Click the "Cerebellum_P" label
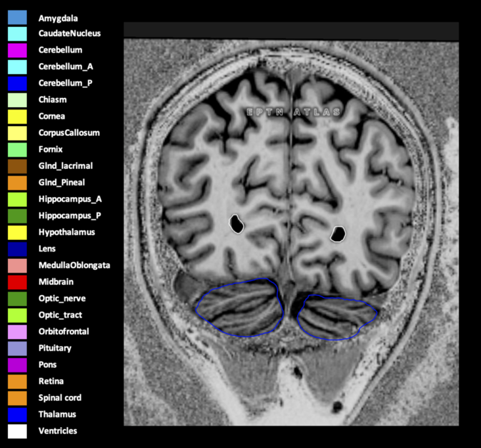This screenshot has height=448, width=481. tap(65, 83)
